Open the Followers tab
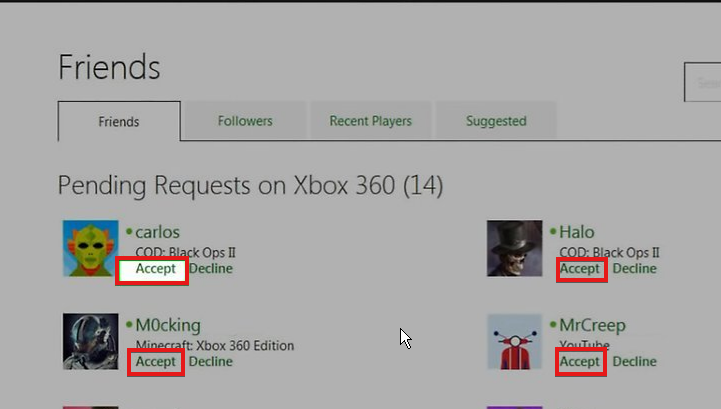The height and width of the screenshot is (409, 721). [245, 121]
